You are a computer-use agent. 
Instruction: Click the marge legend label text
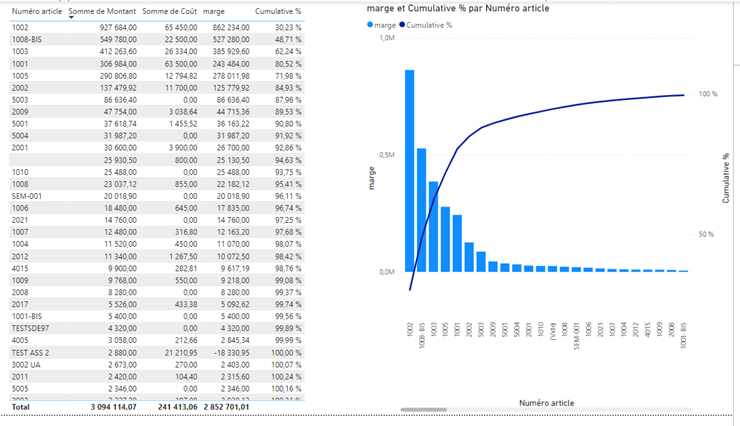click(x=385, y=24)
